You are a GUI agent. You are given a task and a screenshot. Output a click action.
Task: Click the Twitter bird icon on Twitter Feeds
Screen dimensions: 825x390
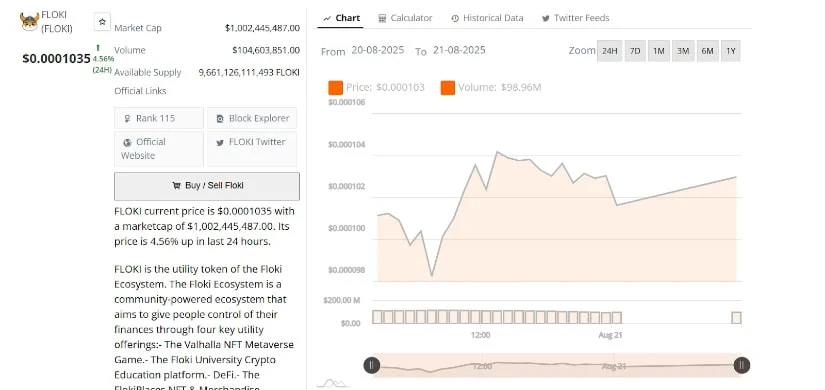tap(546, 18)
